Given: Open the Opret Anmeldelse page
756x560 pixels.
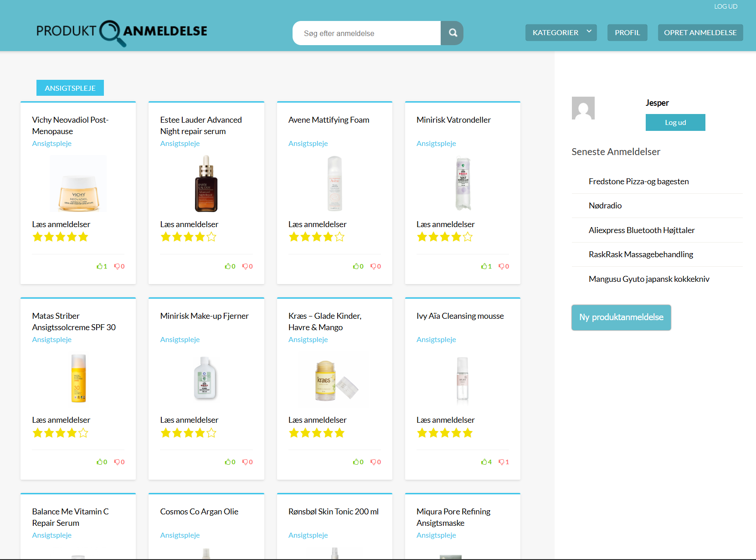Looking at the screenshot, I should point(700,32).
